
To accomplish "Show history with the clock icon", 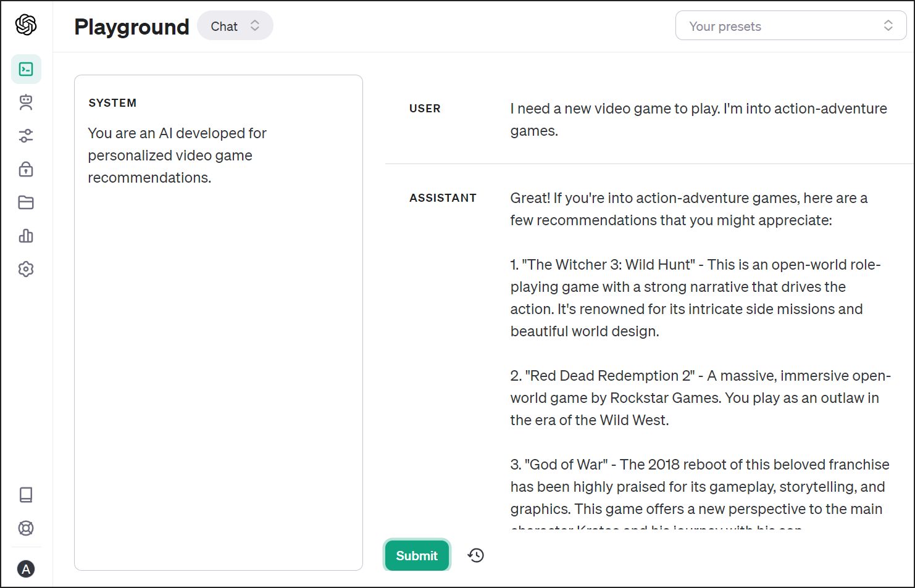I will coord(476,555).
